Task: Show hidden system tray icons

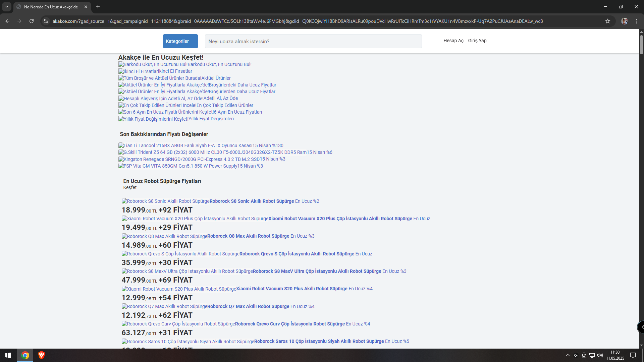Action: [568, 355]
